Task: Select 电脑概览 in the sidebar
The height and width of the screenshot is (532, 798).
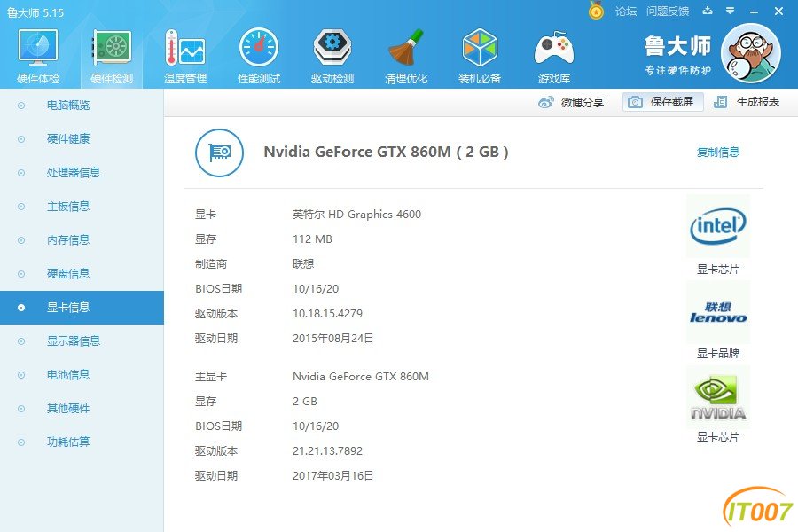Action: click(x=82, y=106)
